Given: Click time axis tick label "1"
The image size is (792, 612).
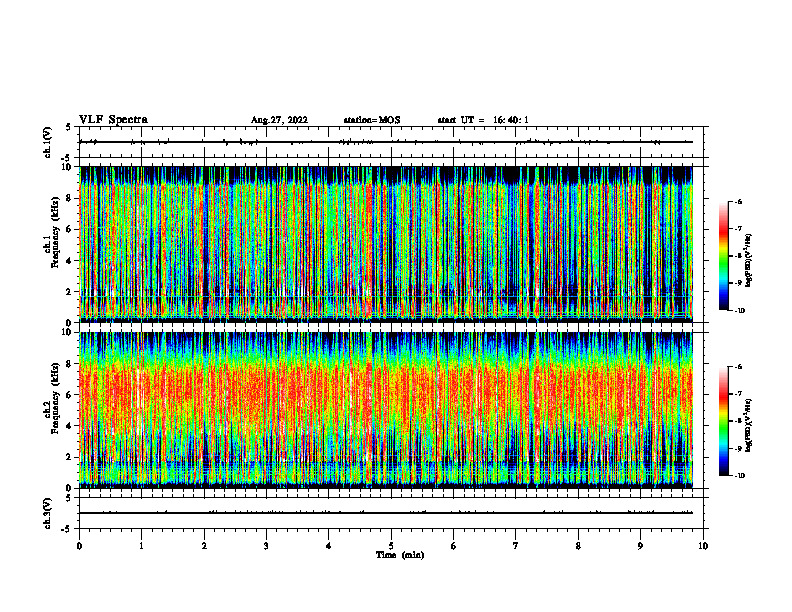Looking at the screenshot, I should coord(141,546).
